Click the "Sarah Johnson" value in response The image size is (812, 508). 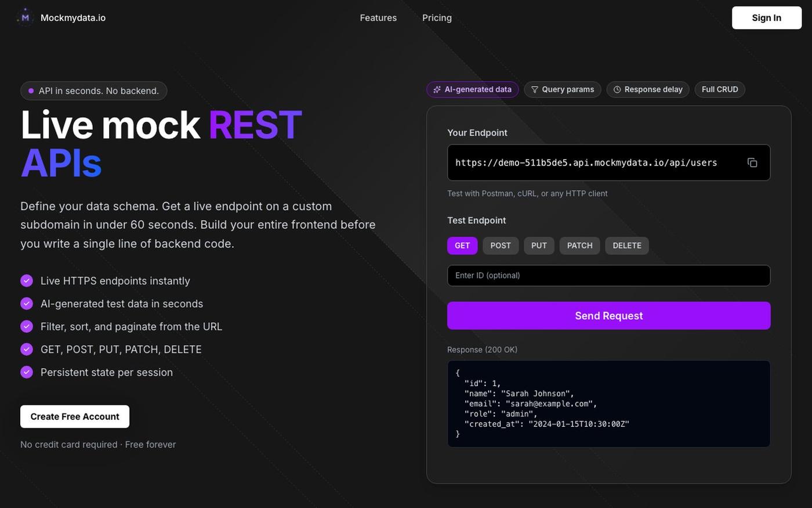537,394
